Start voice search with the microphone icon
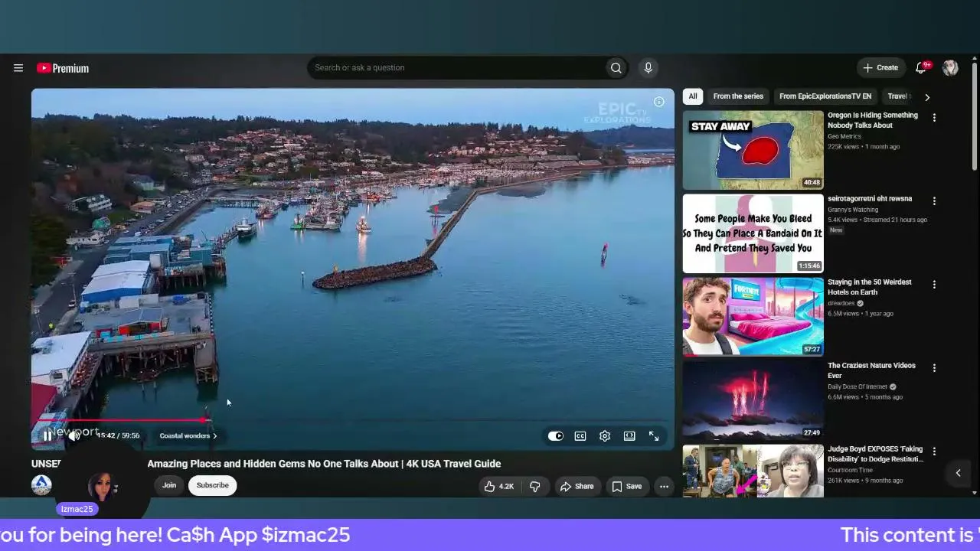Image resolution: width=980 pixels, height=551 pixels. point(648,68)
